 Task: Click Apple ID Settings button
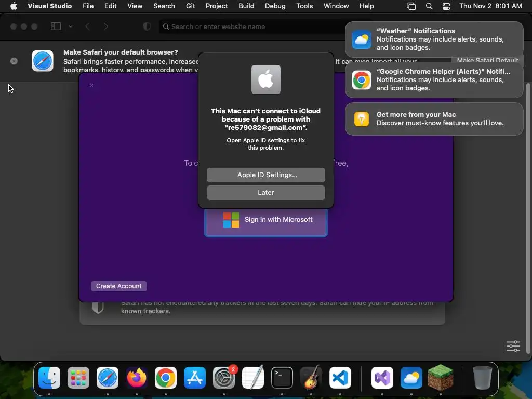(x=266, y=175)
